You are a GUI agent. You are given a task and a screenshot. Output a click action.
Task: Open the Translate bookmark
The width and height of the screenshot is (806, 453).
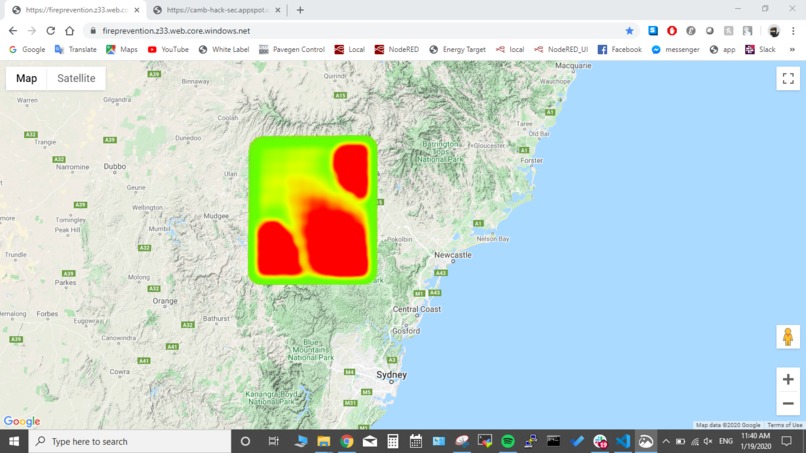tap(76, 49)
